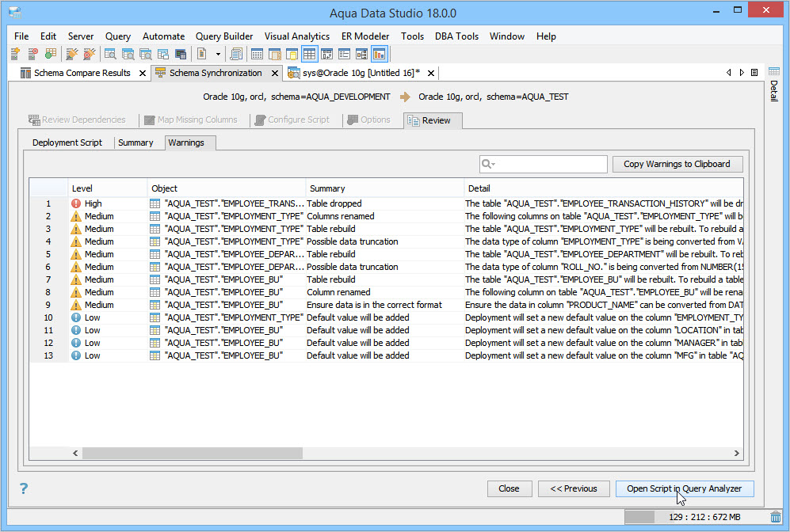Sort by the Level column header

[x=107, y=188]
